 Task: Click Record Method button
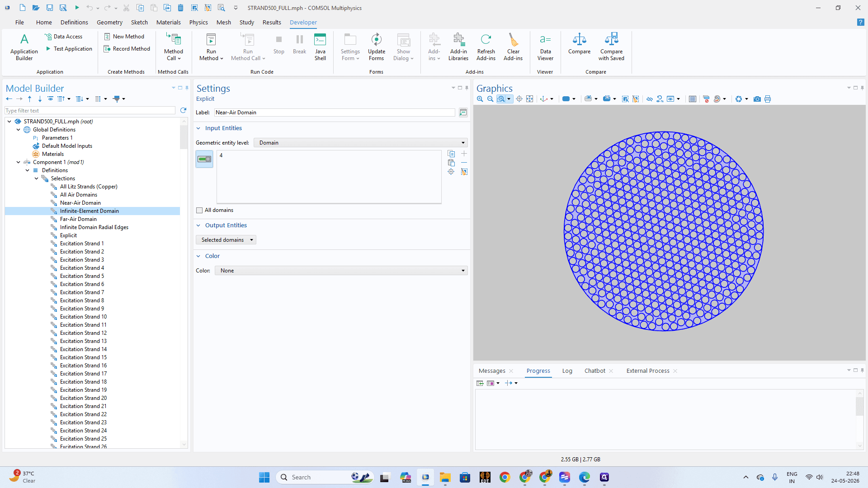[127, 49]
